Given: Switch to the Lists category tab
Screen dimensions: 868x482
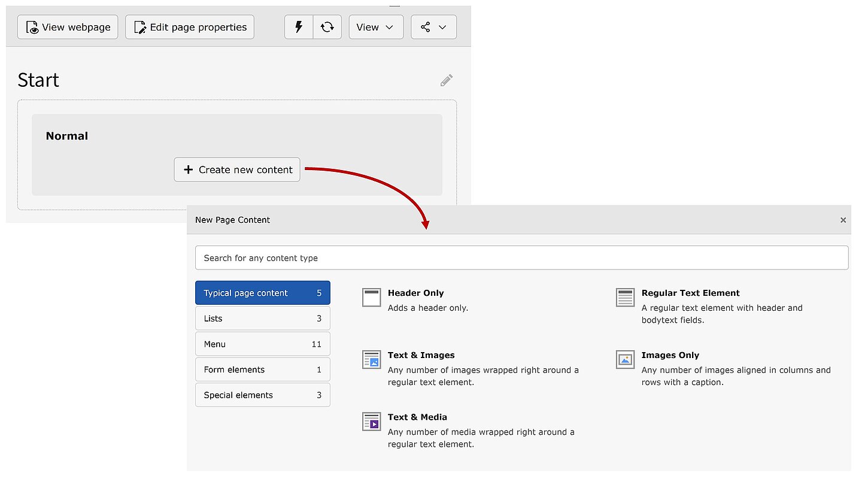Looking at the screenshot, I should point(262,319).
